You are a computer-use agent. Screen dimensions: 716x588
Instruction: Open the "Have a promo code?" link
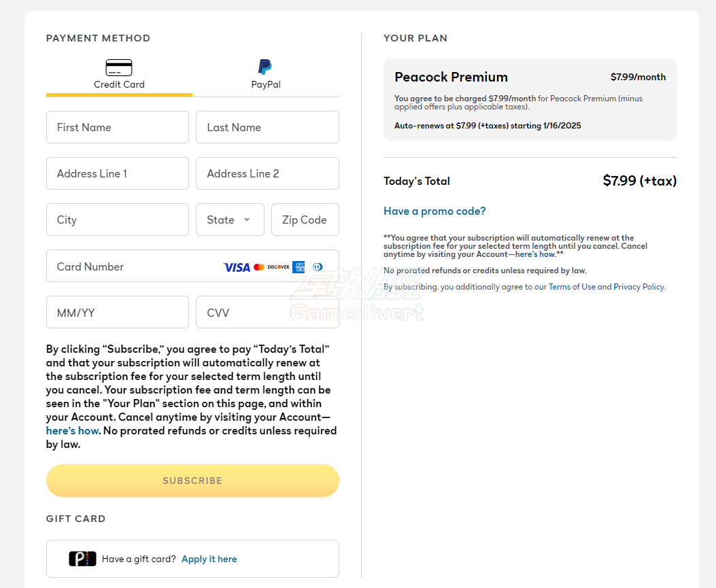click(x=434, y=211)
